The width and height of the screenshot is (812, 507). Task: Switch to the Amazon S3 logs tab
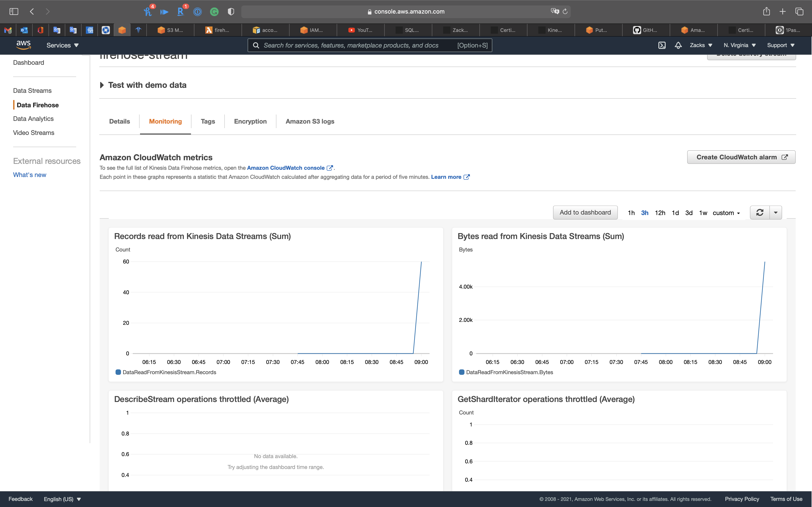tap(310, 121)
